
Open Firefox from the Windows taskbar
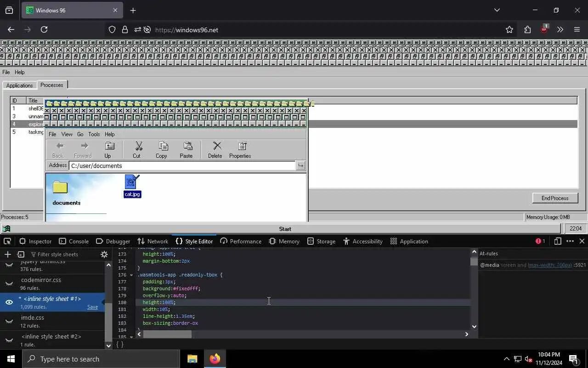(x=215, y=359)
